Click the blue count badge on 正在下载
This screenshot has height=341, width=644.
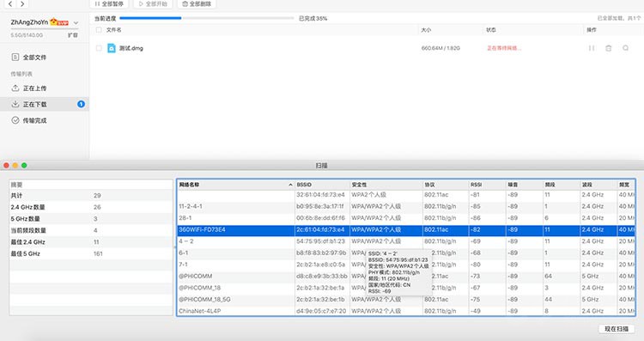click(x=81, y=104)
